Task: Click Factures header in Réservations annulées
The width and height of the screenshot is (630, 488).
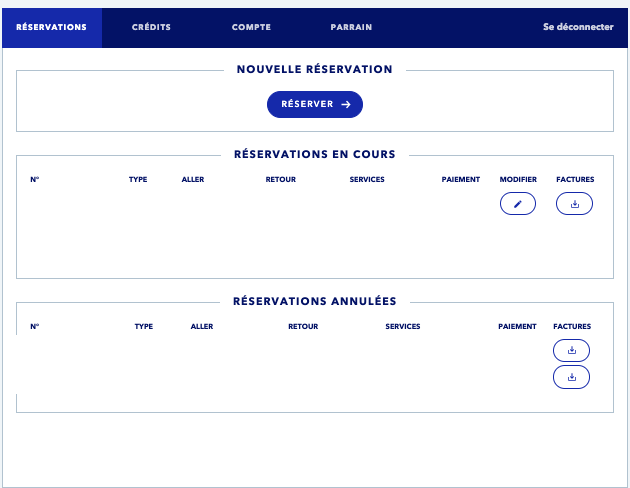Action: (x=572, y=327)
